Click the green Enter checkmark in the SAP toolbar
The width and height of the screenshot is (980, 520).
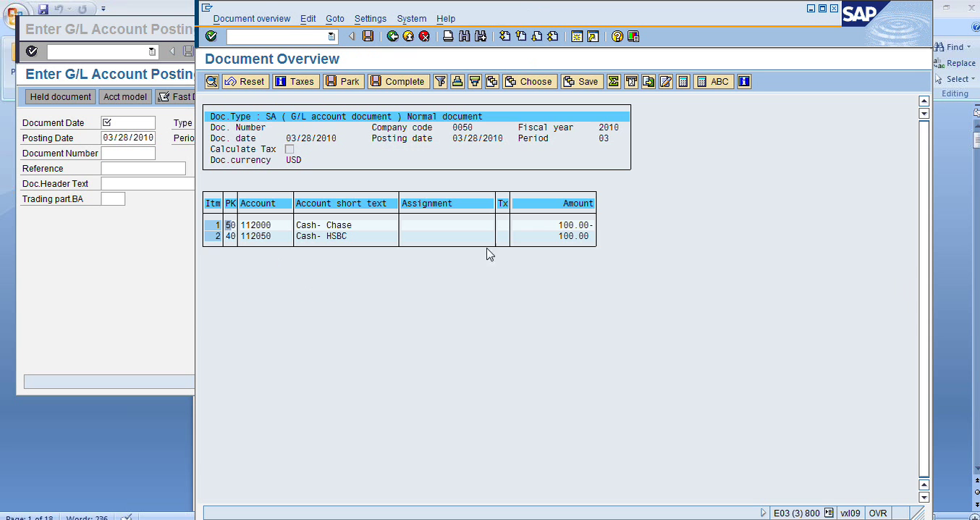[x=211, y=36]
